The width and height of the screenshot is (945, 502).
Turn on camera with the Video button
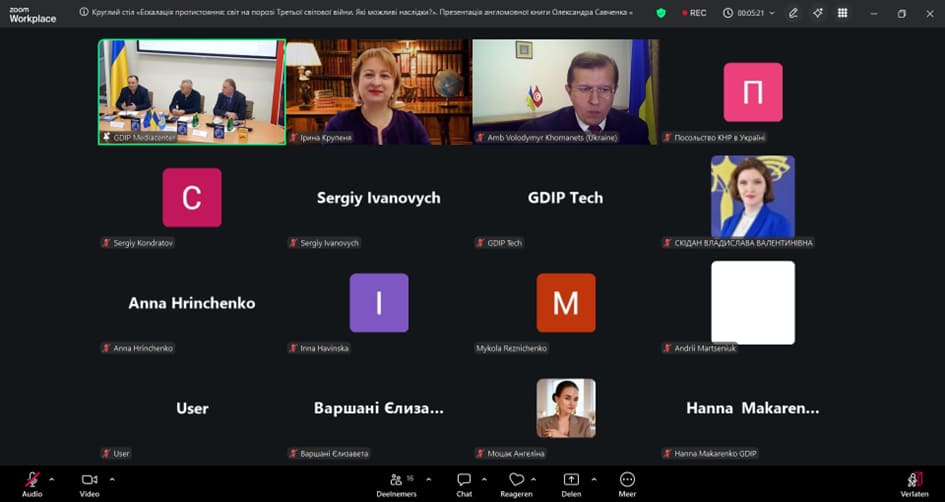89,481
